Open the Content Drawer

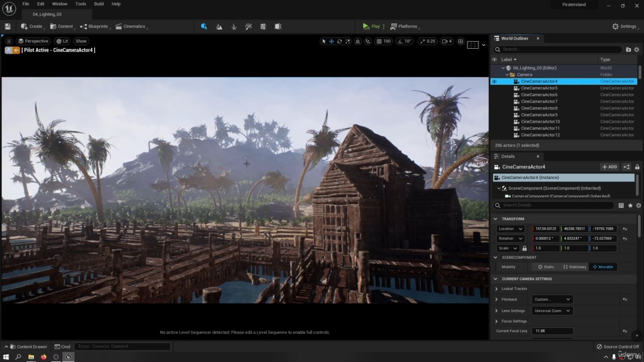[x=28, y=346]
